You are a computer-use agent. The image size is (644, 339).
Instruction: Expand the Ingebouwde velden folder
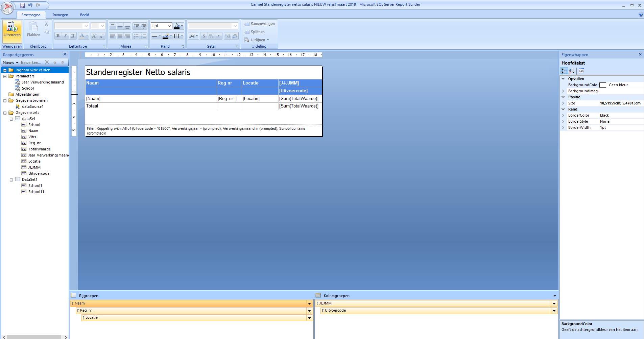(5, 70)
